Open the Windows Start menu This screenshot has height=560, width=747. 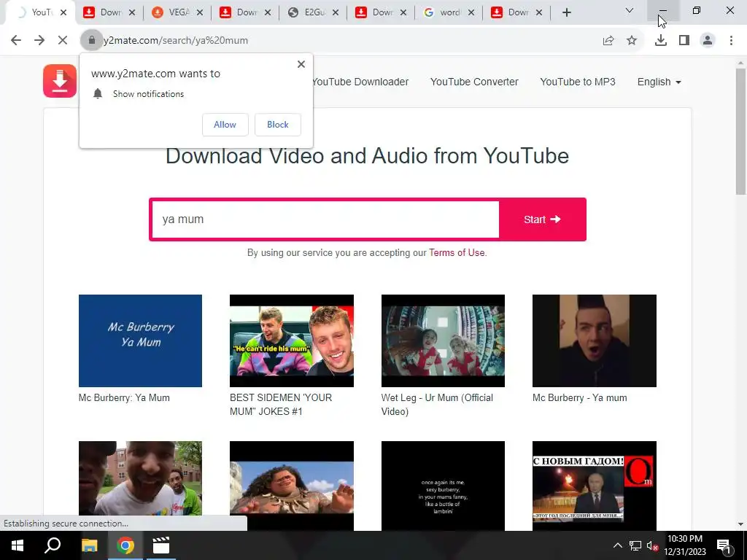point(18,545)
